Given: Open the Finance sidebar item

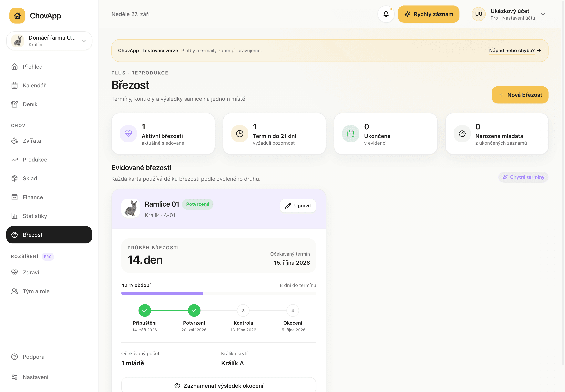Looking at the screenshot, I should pyautogui.click(x=49, y=197).
